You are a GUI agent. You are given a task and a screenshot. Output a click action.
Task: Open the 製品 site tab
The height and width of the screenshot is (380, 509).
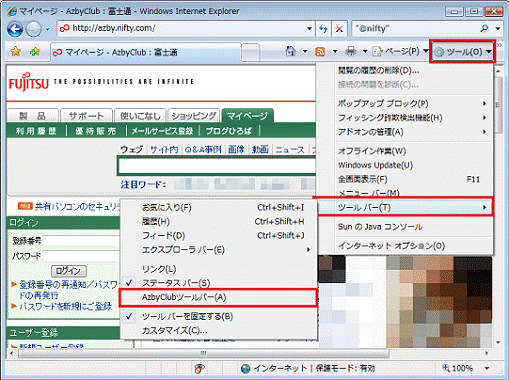[32, 116]
